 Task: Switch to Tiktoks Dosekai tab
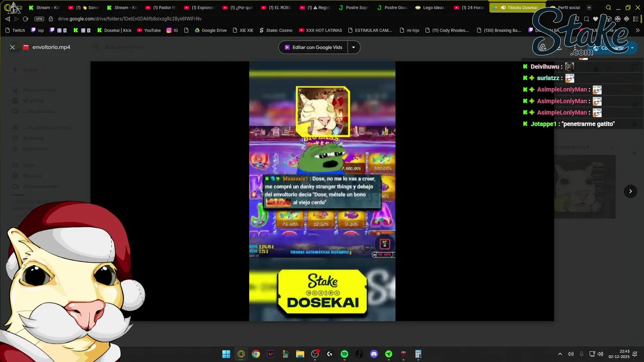click(x=518, y=8)
